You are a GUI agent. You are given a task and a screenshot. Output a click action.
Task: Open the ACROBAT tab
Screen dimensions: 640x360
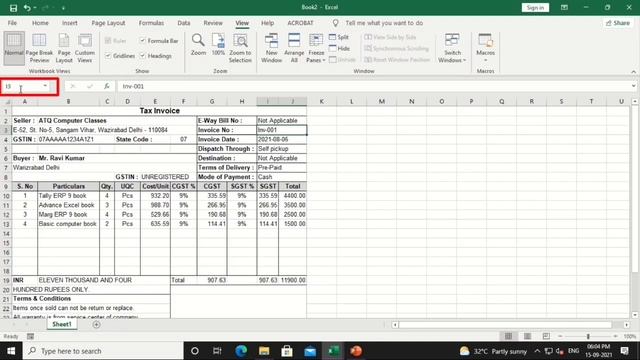pyautogui.click(x=300, y=23)
